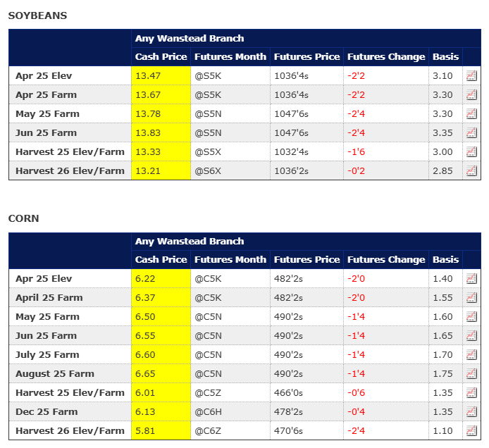This screenshot has width=489, height=448.
Task: Click soybeans table Cash Price header
Action: point(161,57)
